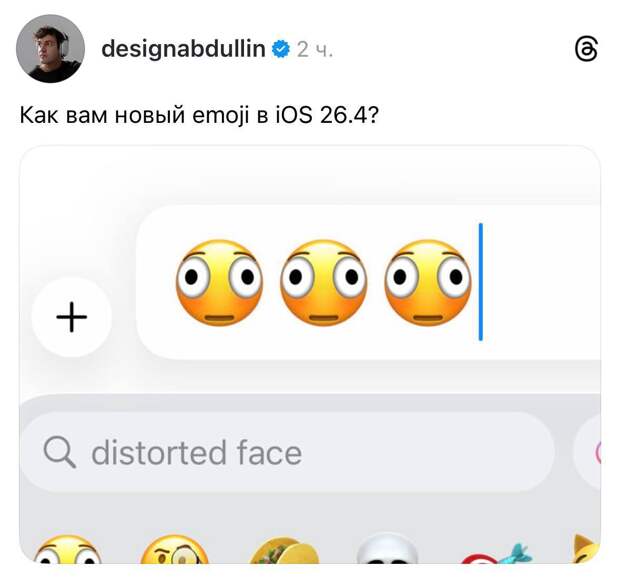The image size is (620, 577).
Task: Pick the skull emoji
Action: 387,549
